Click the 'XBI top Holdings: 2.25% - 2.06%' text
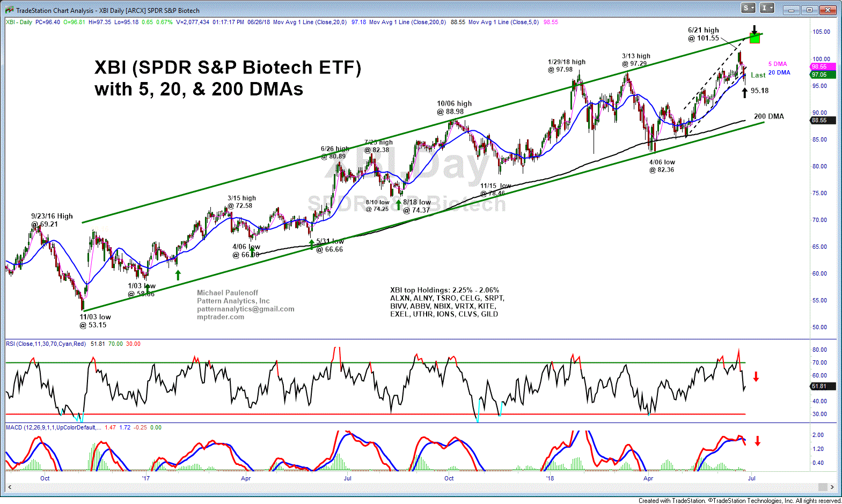This screenshot has height=504, width=842. coord(444,290)
